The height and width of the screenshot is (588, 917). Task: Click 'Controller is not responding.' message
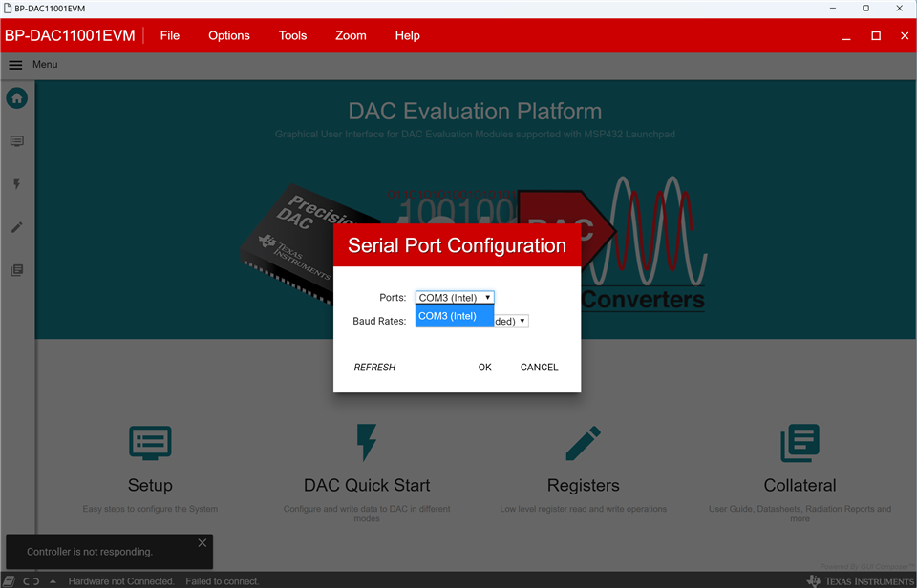point(90,551)
